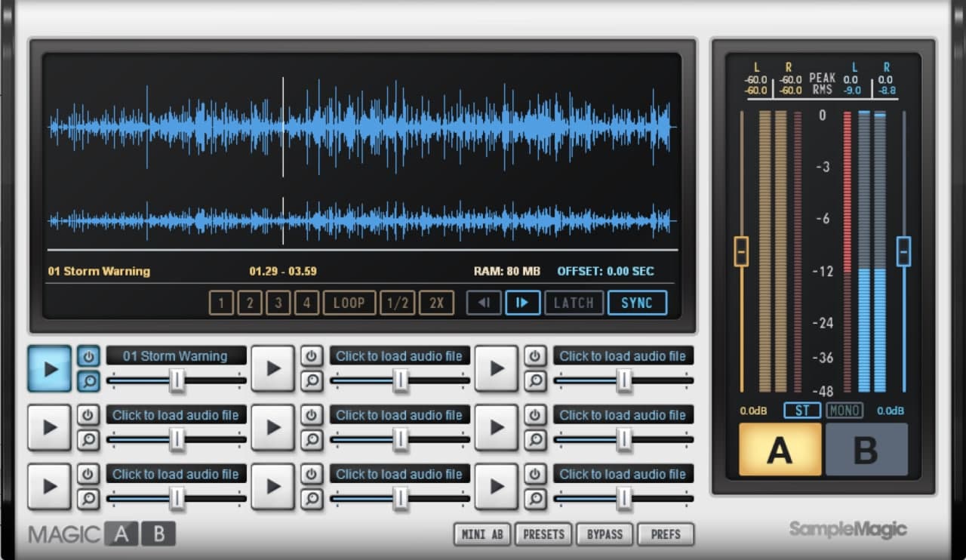Click magnifier icon of top-row right slot
This screenshot has height=560, width=966.
535,380
